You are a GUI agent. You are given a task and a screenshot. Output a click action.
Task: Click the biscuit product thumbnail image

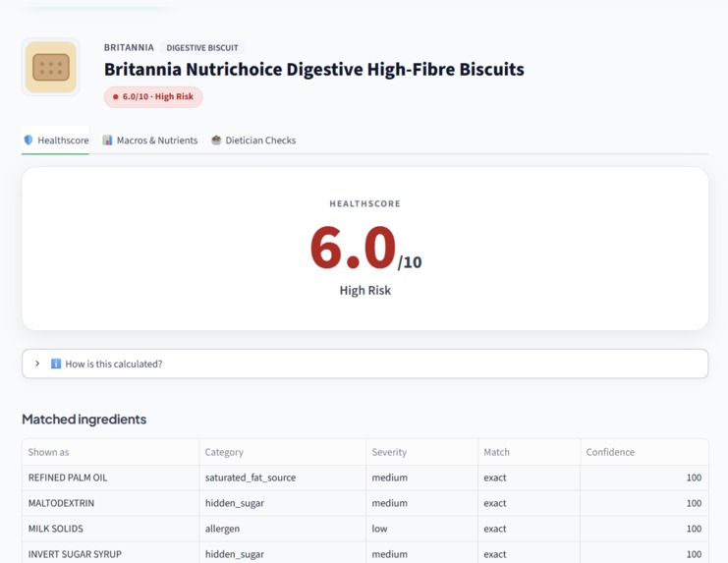pyautogui.click(x=51, y=67)
